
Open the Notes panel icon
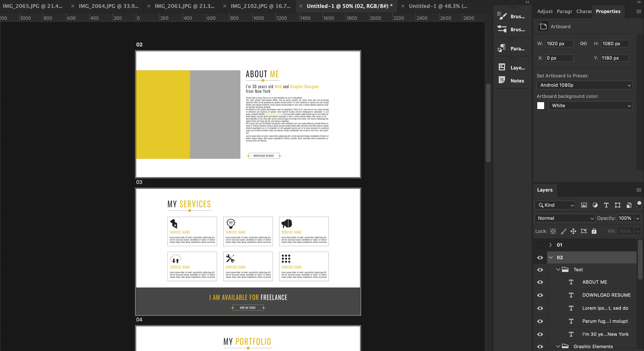pos(502,80)
